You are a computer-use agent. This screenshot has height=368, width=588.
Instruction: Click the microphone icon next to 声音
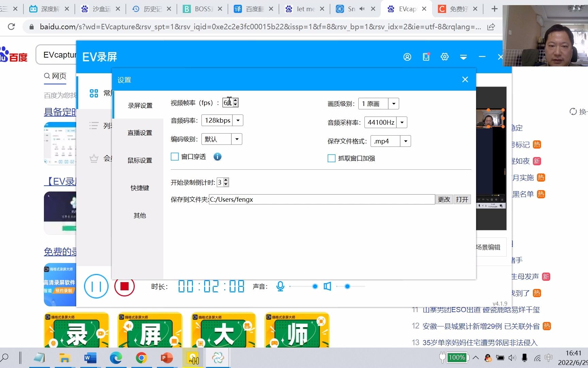(280, 286)
